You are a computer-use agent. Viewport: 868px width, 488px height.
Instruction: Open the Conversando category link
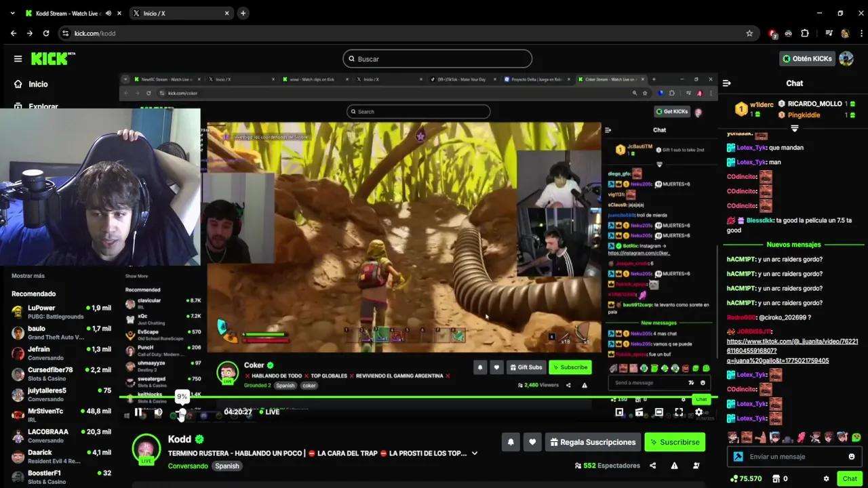pos(188,466)
